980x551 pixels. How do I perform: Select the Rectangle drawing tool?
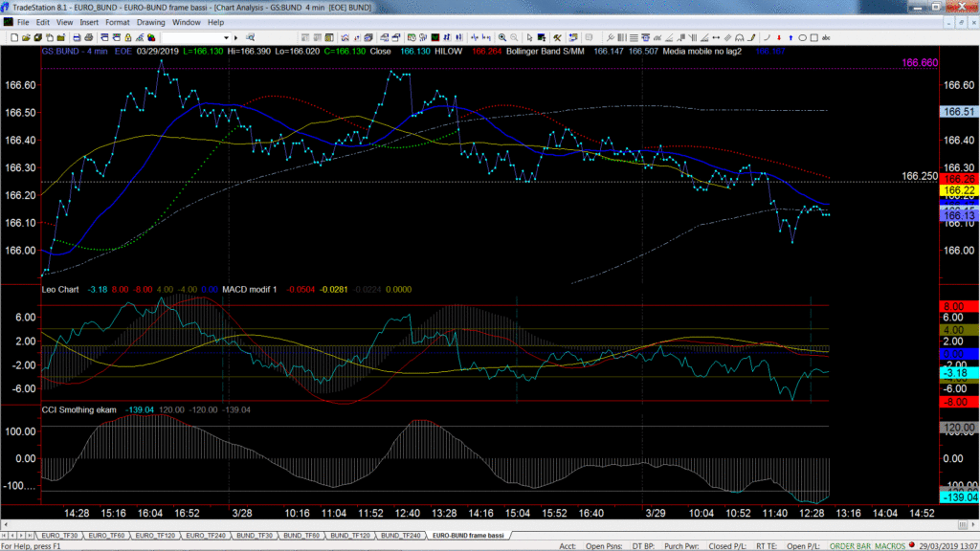coord(814,37)
